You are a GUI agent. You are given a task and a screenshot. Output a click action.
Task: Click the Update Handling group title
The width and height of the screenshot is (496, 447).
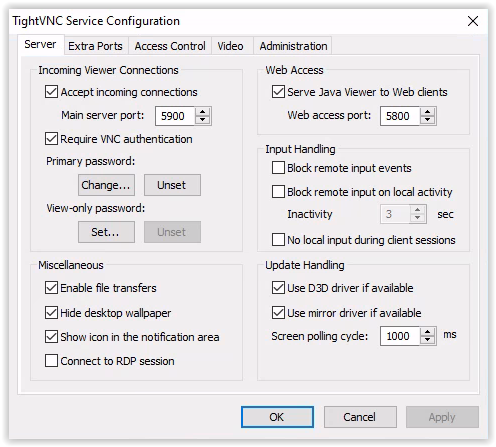point(305,265)
